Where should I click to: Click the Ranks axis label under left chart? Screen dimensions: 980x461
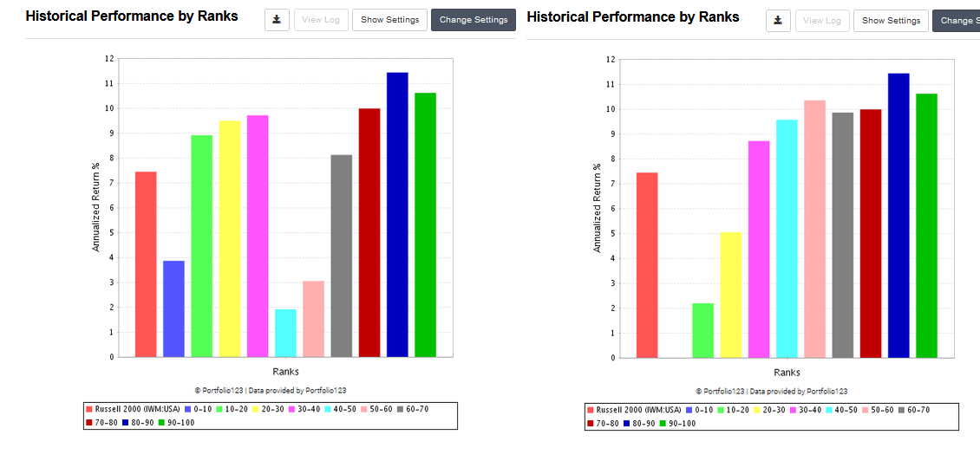pos(285,372)
